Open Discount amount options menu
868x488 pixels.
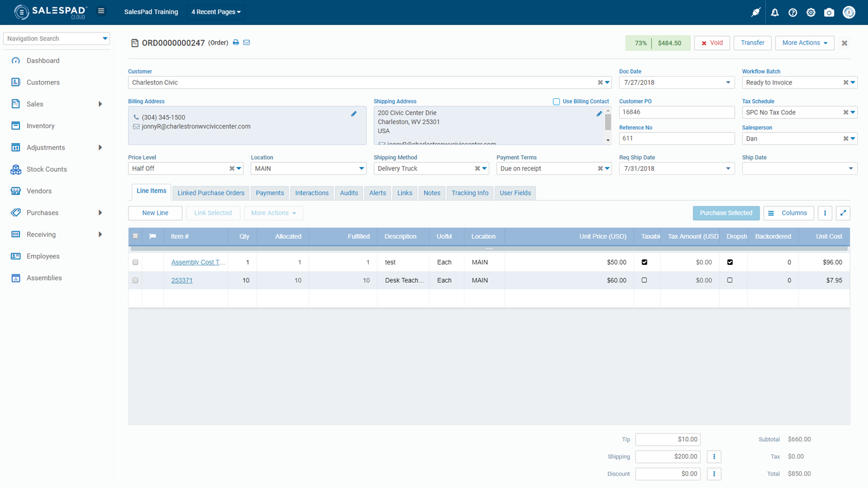point(714,474)
